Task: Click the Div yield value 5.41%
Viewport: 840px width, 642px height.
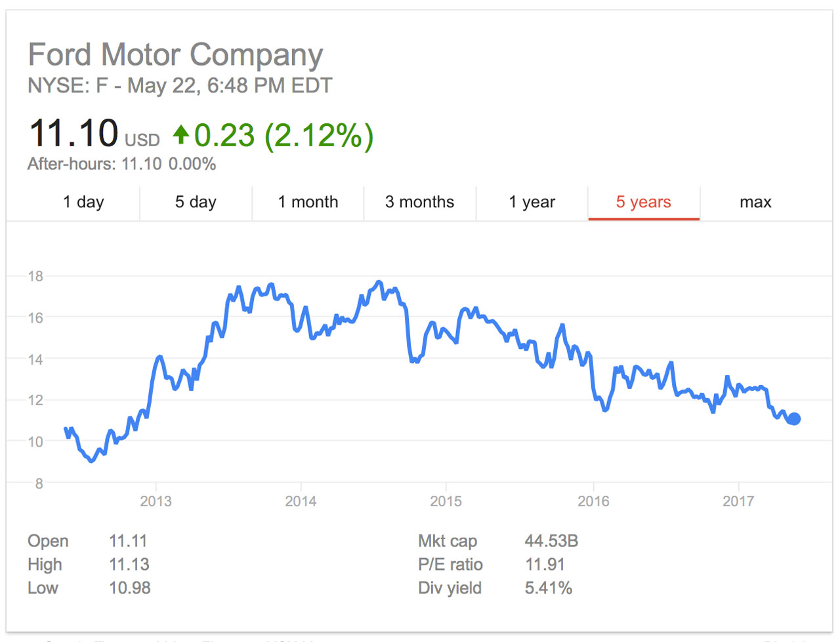Action: coord(549,588)
